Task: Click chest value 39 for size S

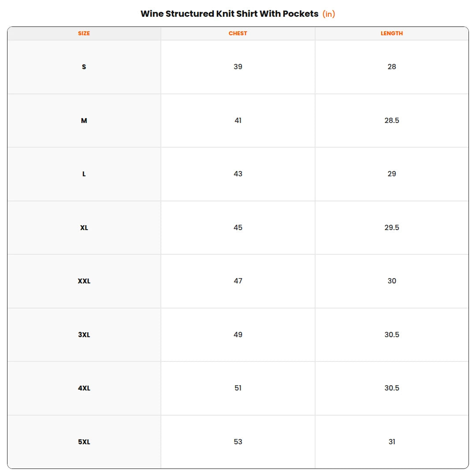Action: click(x=238, y=67)
